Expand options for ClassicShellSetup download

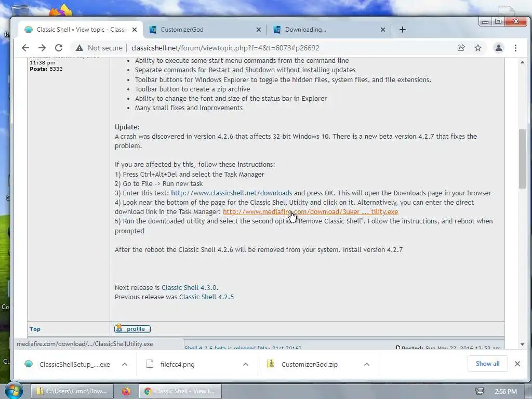click(125, 364)
